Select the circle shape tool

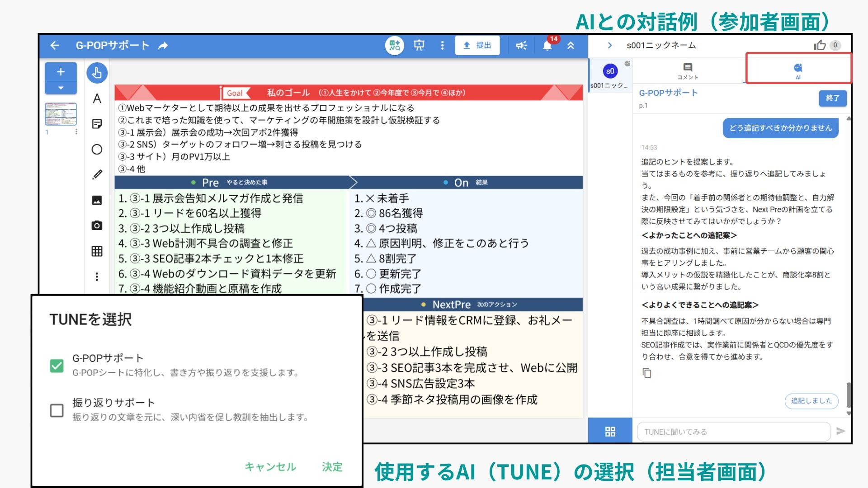pos(97,149)
